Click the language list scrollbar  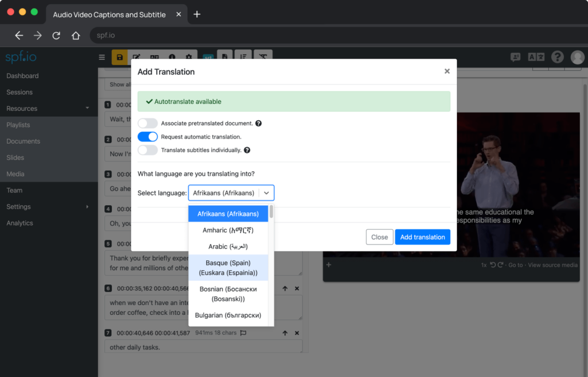click(271, 213)
